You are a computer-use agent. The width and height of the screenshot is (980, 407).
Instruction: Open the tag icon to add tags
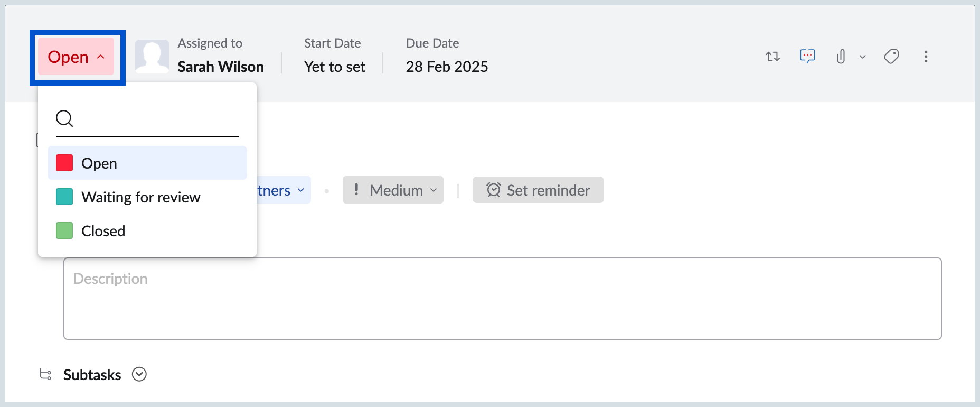[x=891, y=56]
